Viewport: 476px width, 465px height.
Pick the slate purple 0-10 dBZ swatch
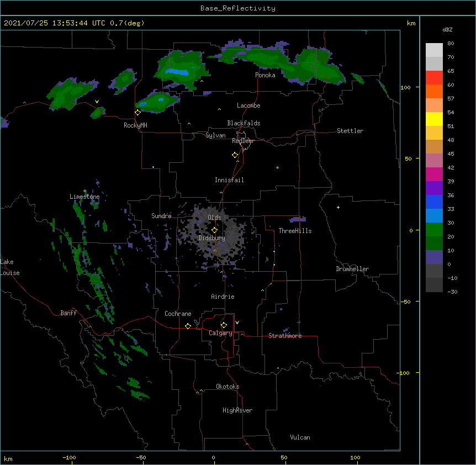pyautogui.click(x=434, y=257)
